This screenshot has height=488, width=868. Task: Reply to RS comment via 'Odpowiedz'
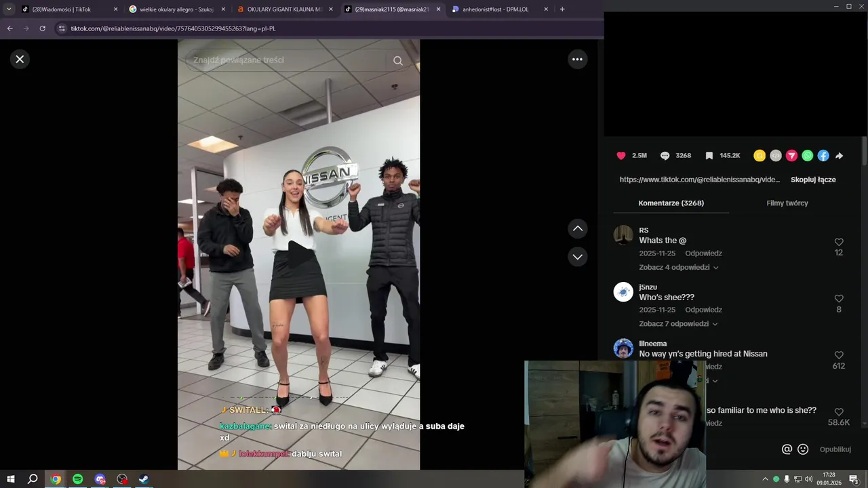coord(703,253)
